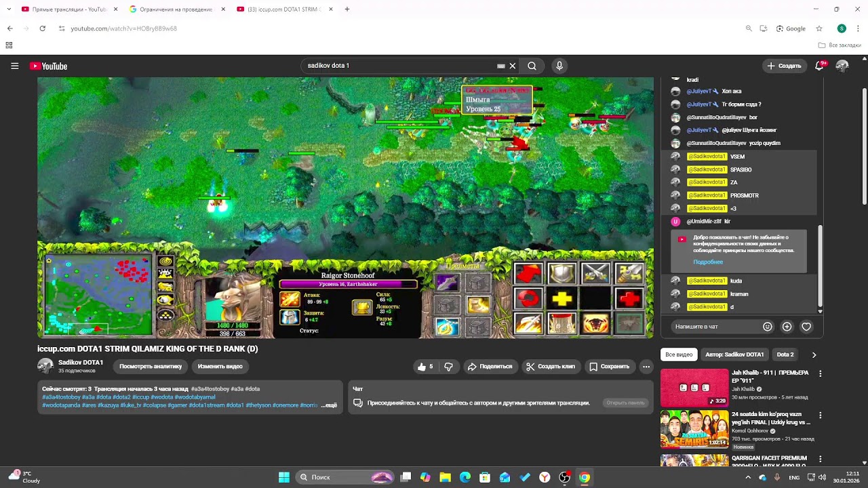Screen dimensions: 868x488
Task: Reload the current page
Action: coord(42,28)
